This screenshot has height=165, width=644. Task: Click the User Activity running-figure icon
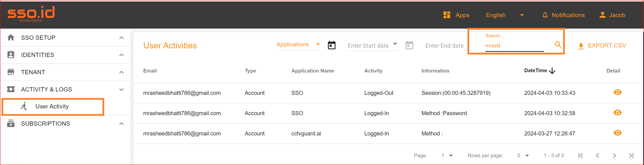[24, 106]
